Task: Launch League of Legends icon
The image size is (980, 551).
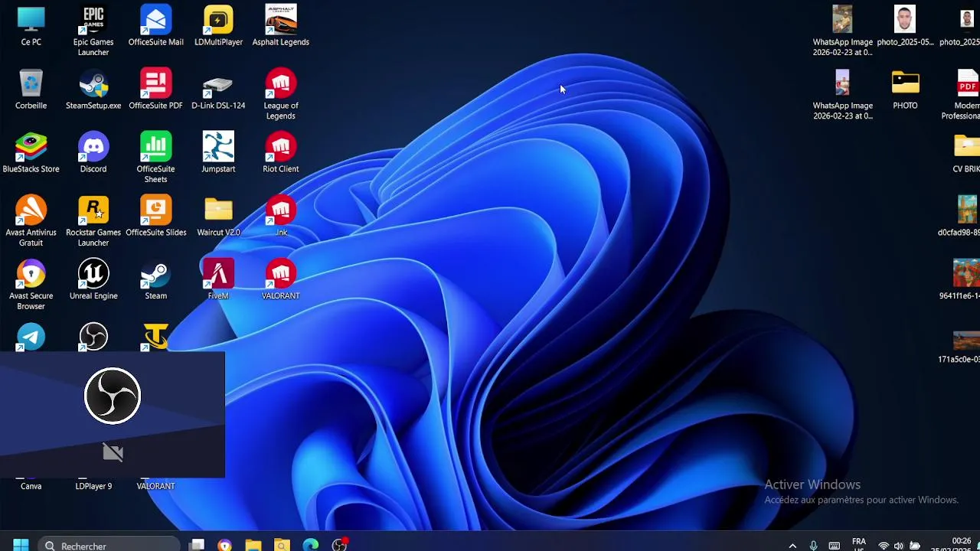Action: (280, 95)
